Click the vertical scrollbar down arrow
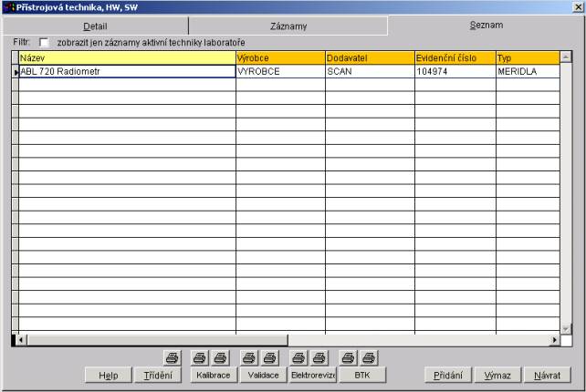This screenshot has width=586, height=392. pos(566,328)
